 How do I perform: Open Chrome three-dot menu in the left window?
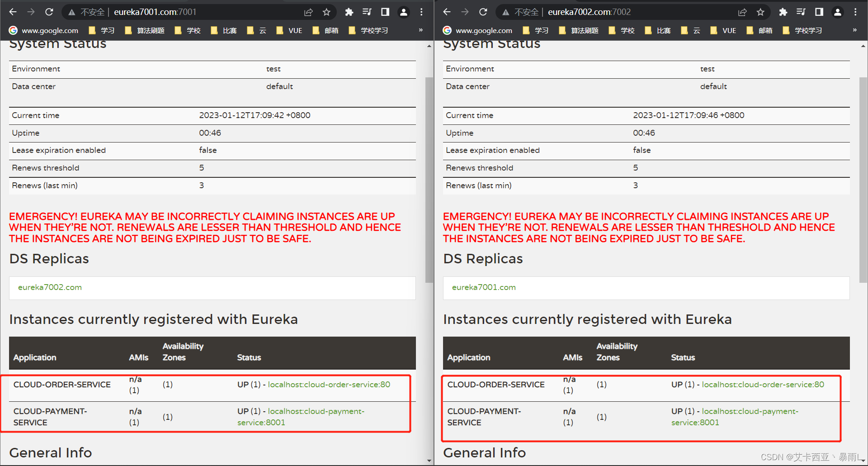[x=421, y=12]
